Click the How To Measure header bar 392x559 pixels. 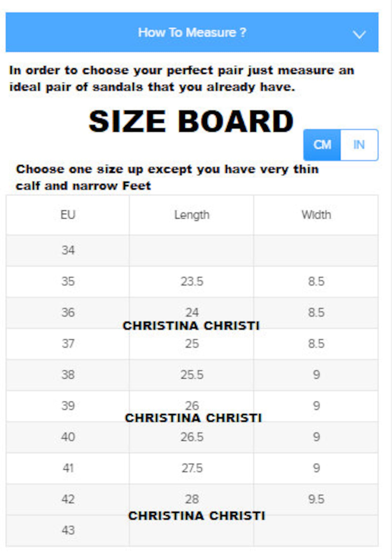192,32
